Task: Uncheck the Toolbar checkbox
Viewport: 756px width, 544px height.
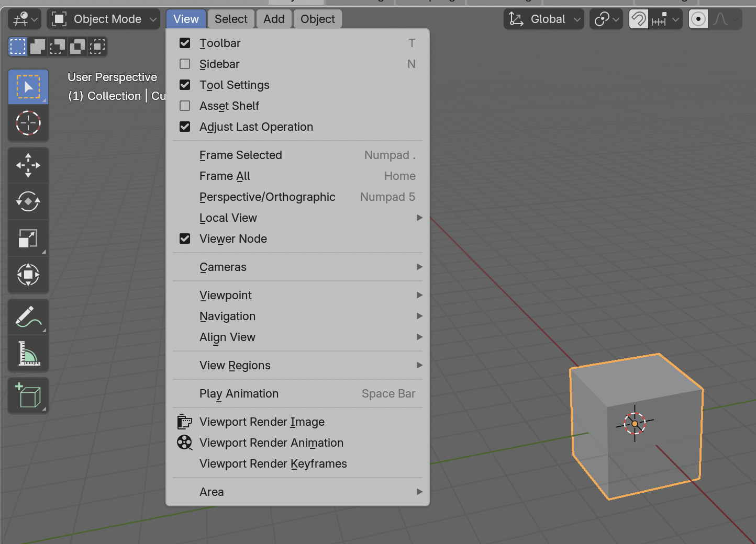Action: coord(185,43)
